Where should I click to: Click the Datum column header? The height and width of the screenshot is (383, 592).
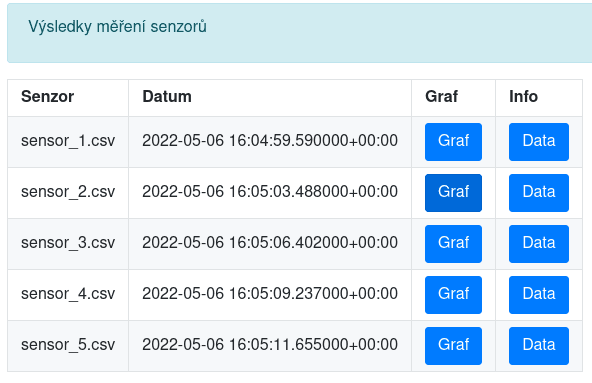[270, 97]
